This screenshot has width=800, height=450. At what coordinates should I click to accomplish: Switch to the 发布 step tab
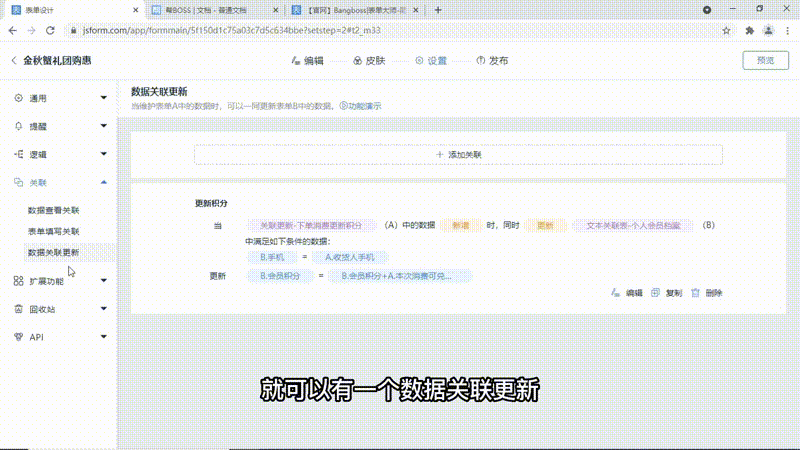click(x=492, y=61)
